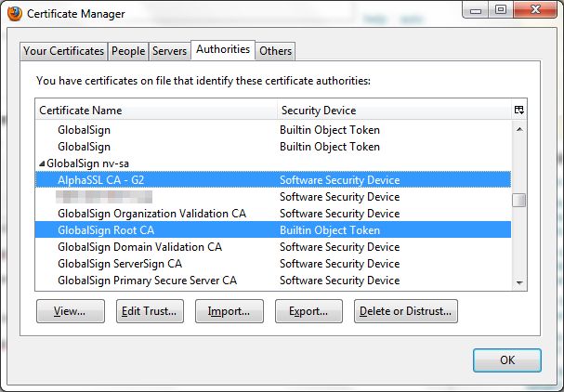Select the Authorities tab

(223, 49)
